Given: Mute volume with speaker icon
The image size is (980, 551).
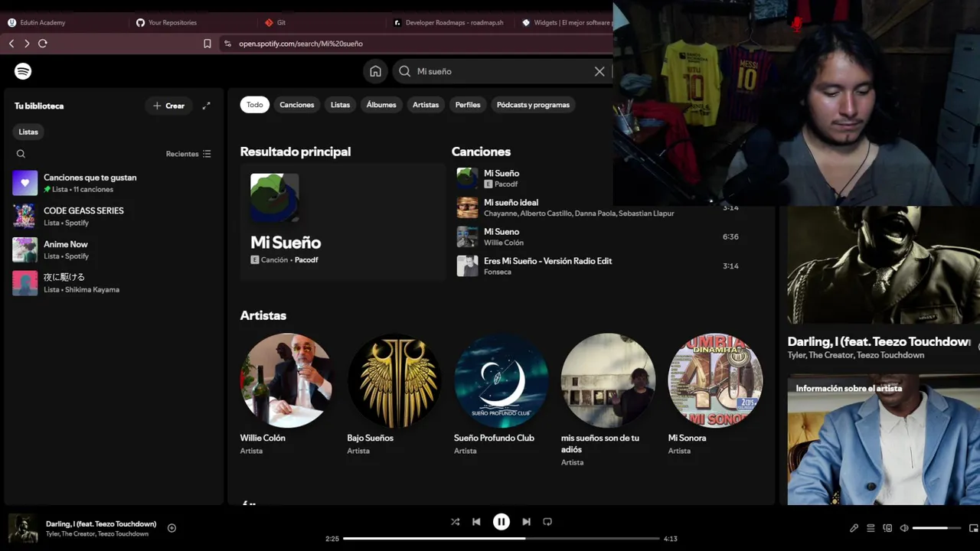Looking at the screenshot, I should point(904,528).
